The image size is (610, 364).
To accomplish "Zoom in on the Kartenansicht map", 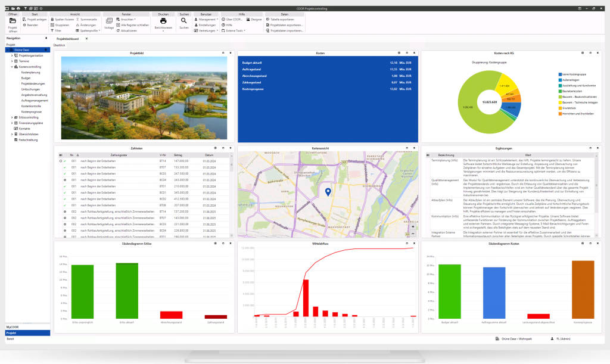I will [413, 227].
